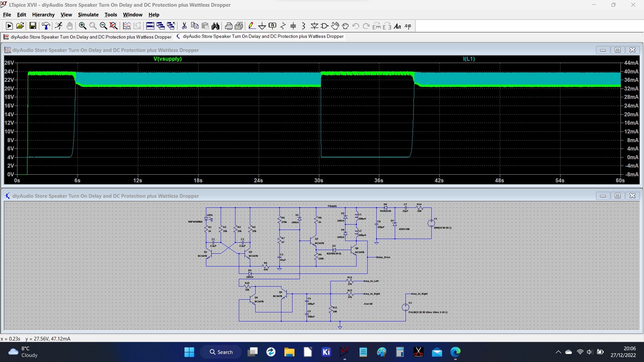Open a file with the folder icon
This screenshot has width=644, height=362.
(x=20, y=26)
